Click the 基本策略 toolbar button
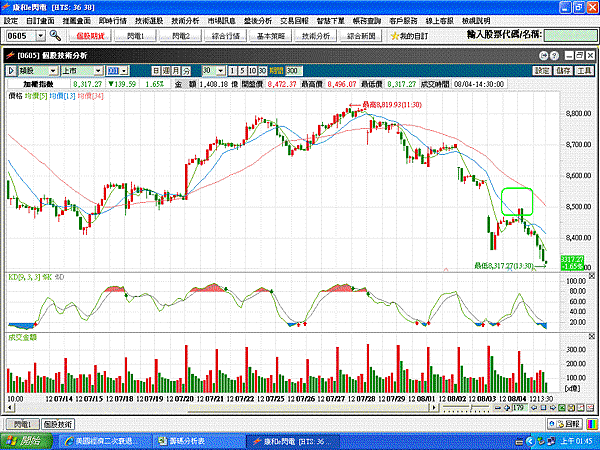Image resolution: width=600 pixels, height=450 pixels. 271,36
